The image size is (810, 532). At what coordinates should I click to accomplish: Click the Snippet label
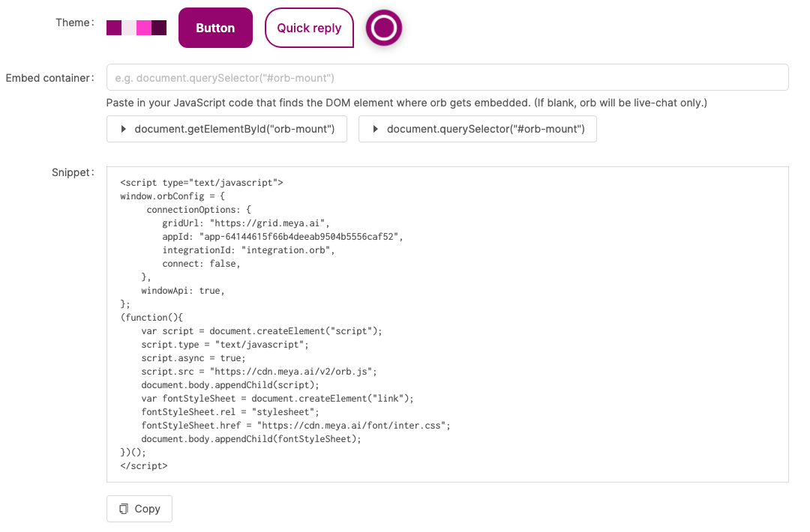tap(73, 172)
